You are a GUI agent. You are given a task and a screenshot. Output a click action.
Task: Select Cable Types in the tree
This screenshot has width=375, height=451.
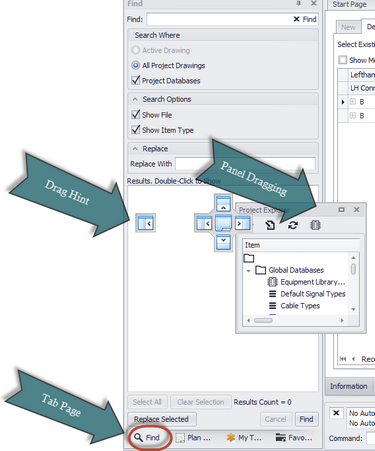point(294,306)
